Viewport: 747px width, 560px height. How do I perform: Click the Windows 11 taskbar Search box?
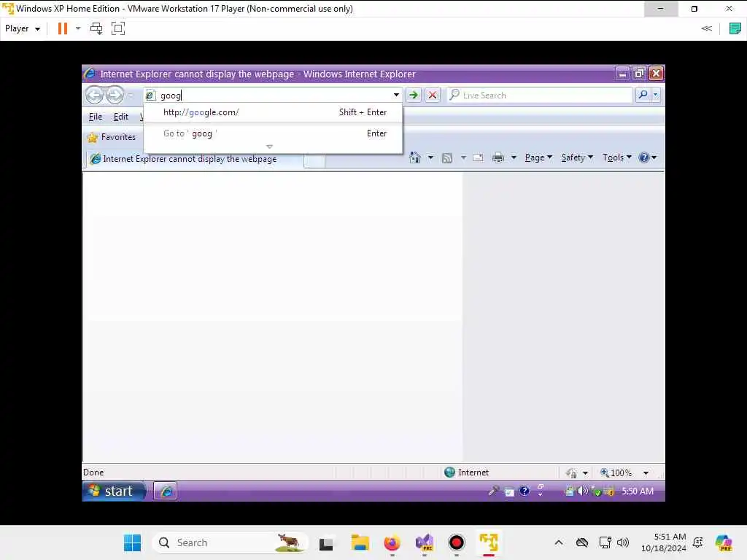(x=230, y=542)
